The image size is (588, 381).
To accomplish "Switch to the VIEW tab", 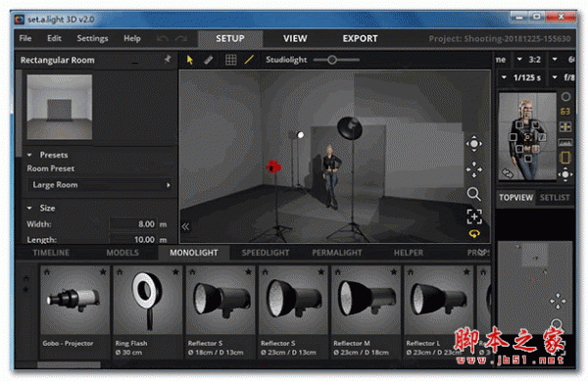I will click(295, 38).
